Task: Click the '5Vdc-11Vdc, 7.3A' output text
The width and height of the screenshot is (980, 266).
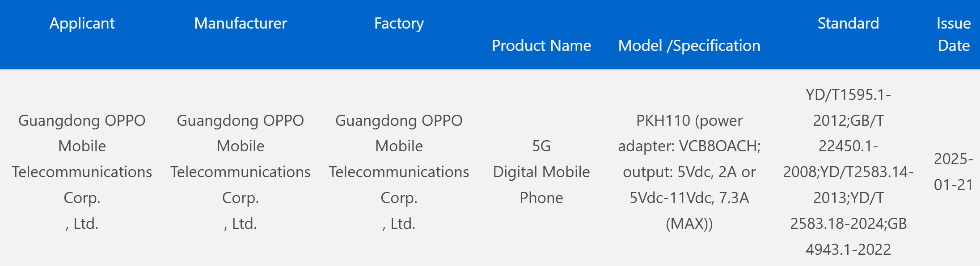Action: point(689,198)
